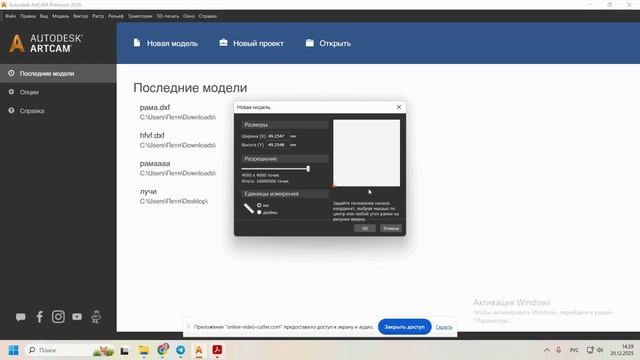
Task: Click the red PDF app in taskbar
Action: pos(217,350)
